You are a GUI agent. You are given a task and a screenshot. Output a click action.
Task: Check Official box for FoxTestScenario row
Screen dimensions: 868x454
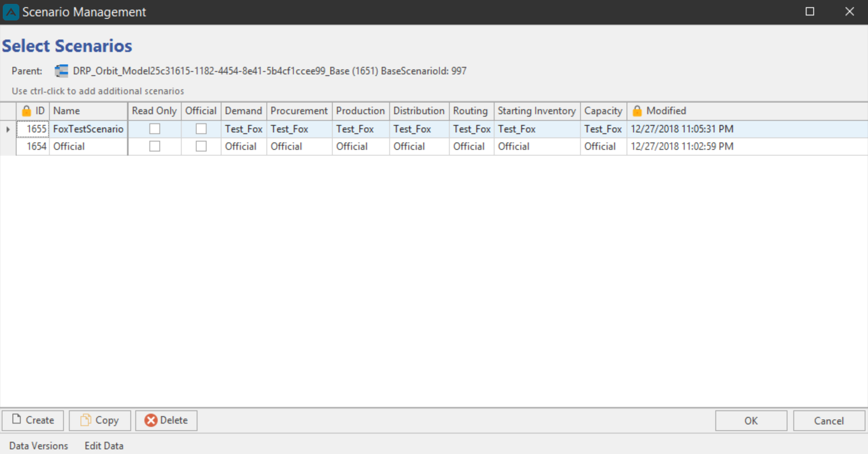coord(201,129)
